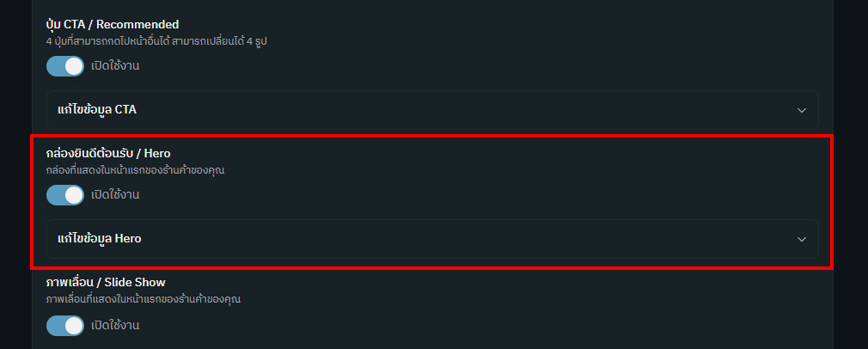Turn off the Hero welcome box toggle

click(64, 195)
